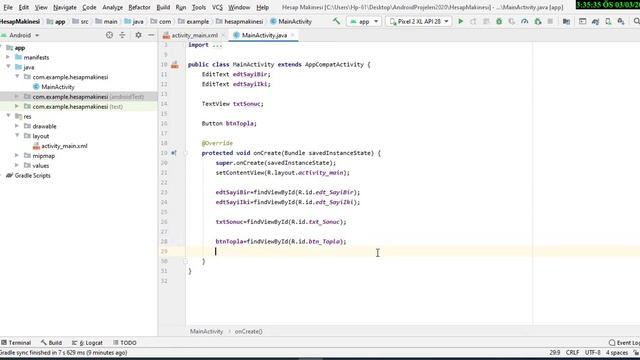Open the Logcat tool window
Viewport: 640px width, 360px height.
pos(87,342)
